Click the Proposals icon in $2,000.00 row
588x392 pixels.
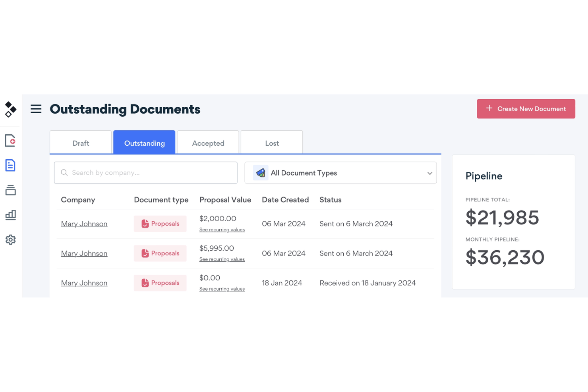tap(145, 224)
